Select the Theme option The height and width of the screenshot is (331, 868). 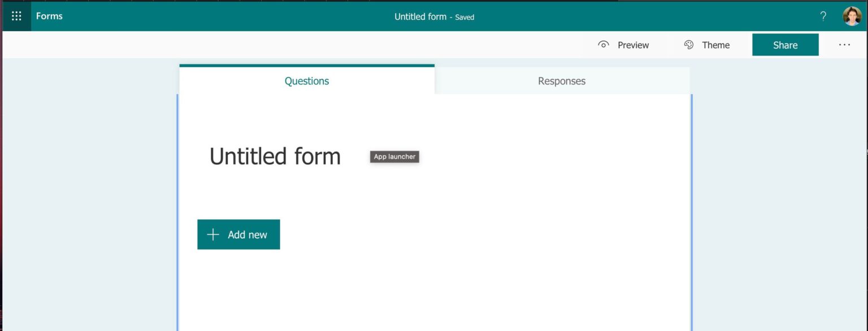pos(715,44)
